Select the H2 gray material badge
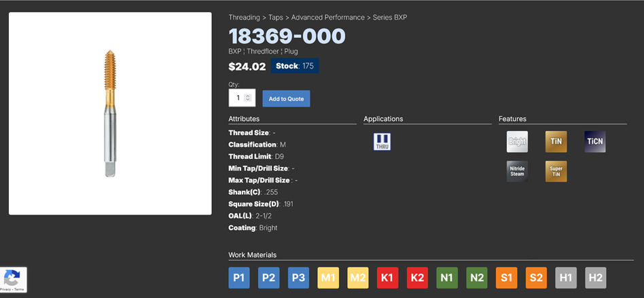The image size is (644, 298). (595, 277)
